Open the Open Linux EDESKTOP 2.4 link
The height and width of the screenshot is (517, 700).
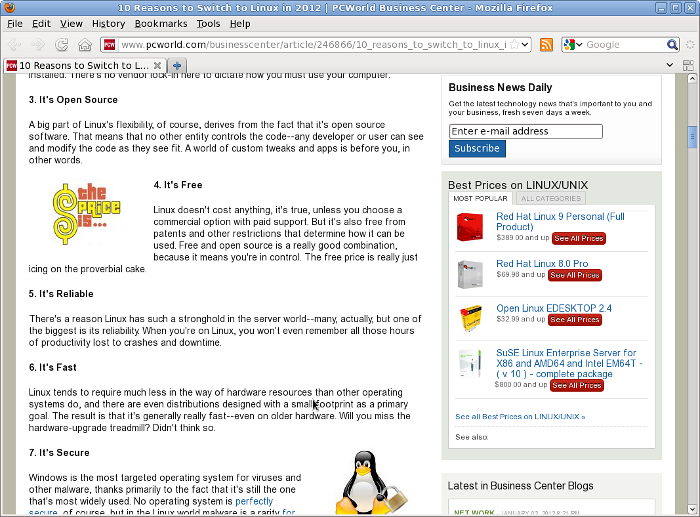tap(554, 308)
